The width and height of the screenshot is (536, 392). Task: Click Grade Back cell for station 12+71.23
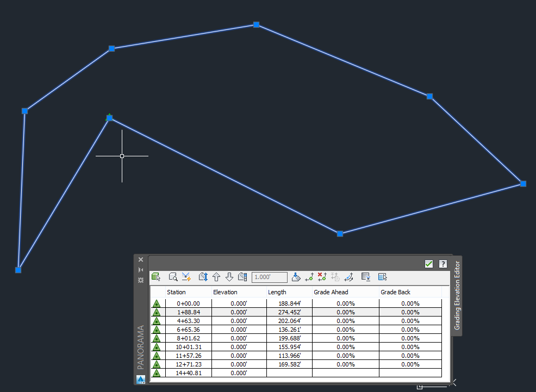point(410,364)
